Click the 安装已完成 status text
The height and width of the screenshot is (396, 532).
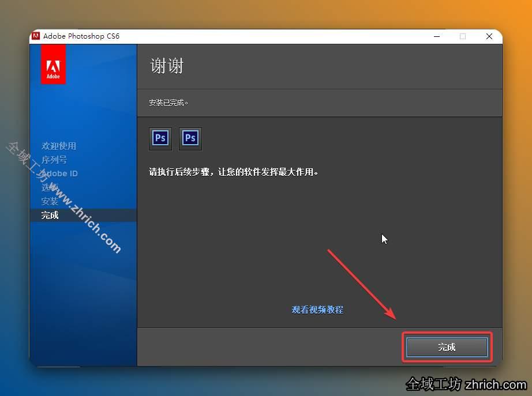168,103
